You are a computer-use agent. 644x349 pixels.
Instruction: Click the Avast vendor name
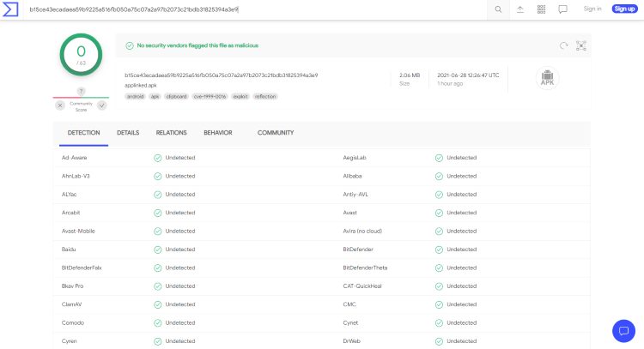coord(350,213)
